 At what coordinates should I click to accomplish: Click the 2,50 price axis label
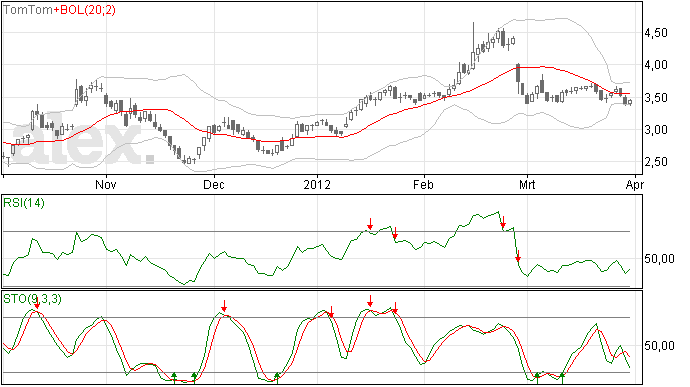tap(656, 162)
